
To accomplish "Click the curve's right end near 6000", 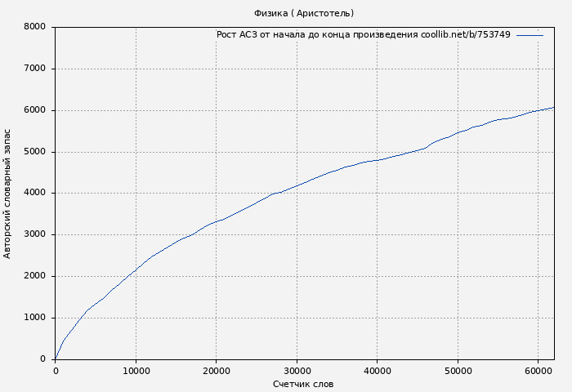I will point(552,107).
